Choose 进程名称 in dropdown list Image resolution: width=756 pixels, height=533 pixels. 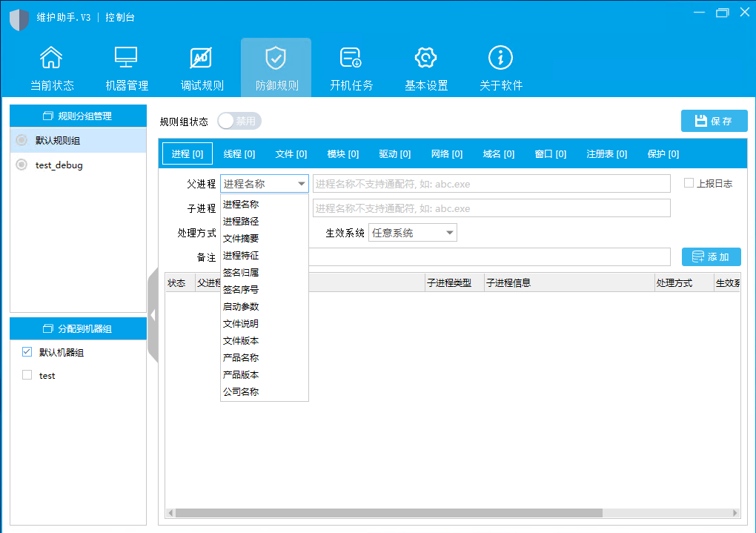(264, 205)
